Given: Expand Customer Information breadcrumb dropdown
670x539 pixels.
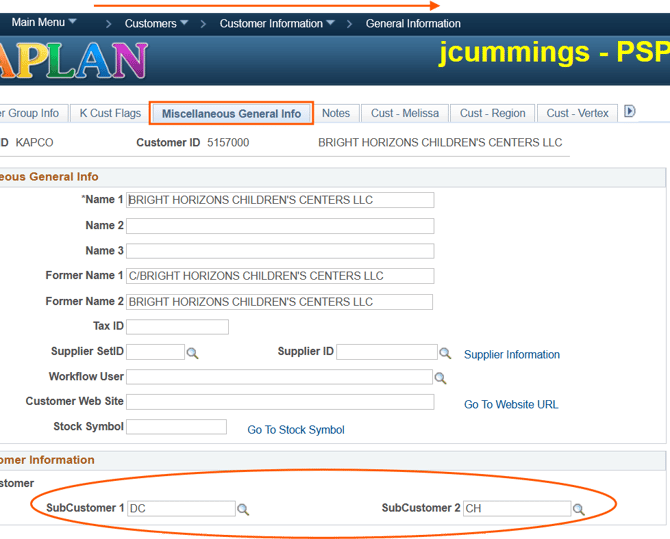Looking at the screenshot, I should [276, 24].
